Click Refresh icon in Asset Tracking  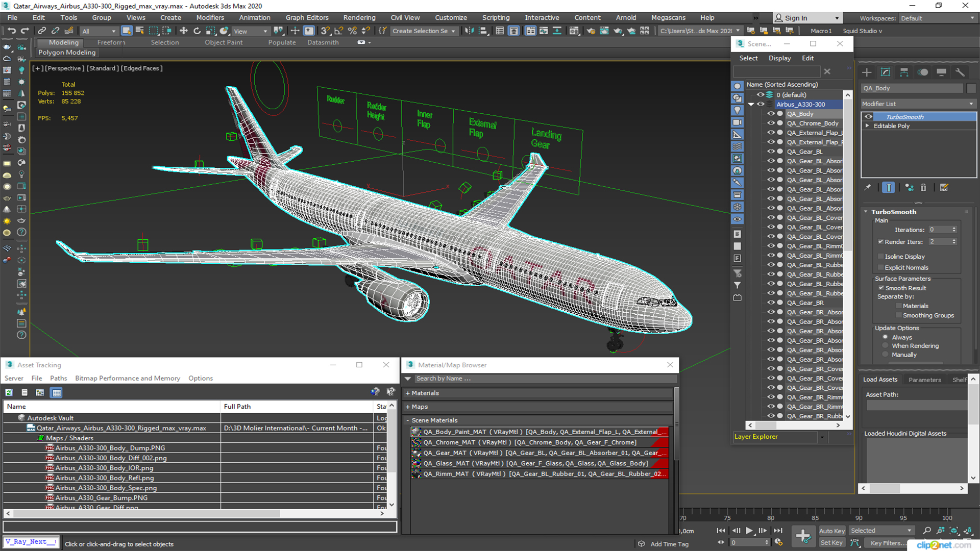coord(9,392)
